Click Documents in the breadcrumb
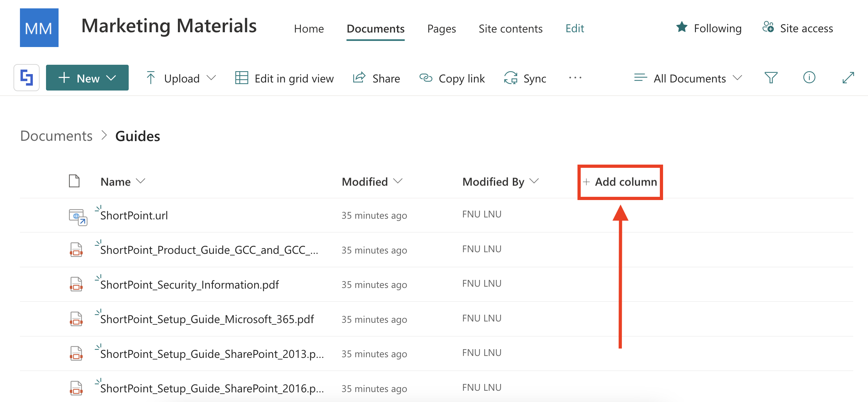 pyautogui.click(x=56, y=136)
